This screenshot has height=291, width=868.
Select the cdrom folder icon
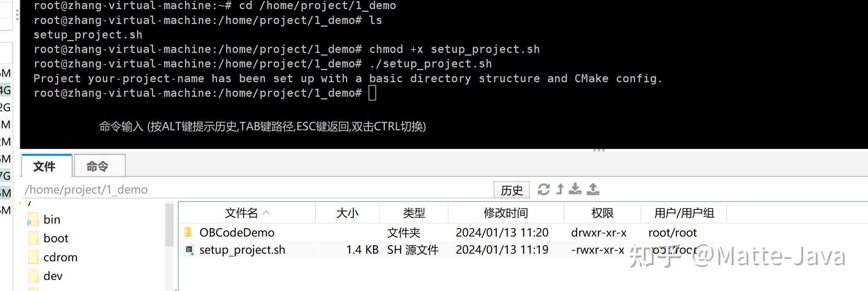(x=33, y=257)
